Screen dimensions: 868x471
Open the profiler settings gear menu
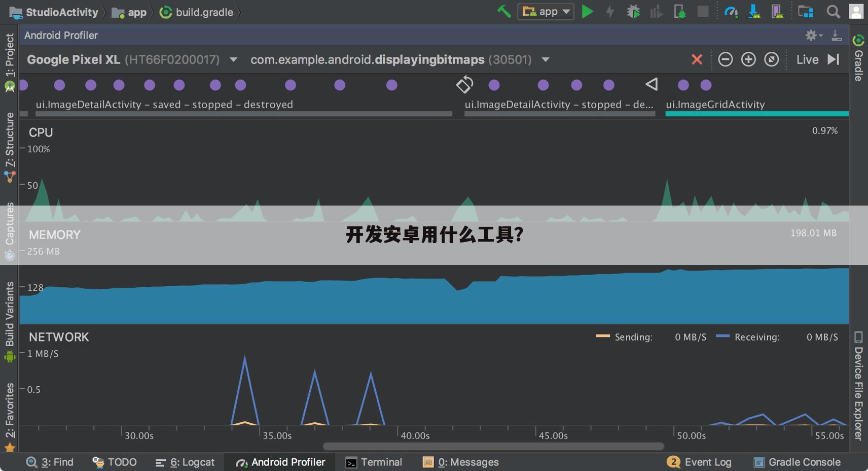click(814, 35)
